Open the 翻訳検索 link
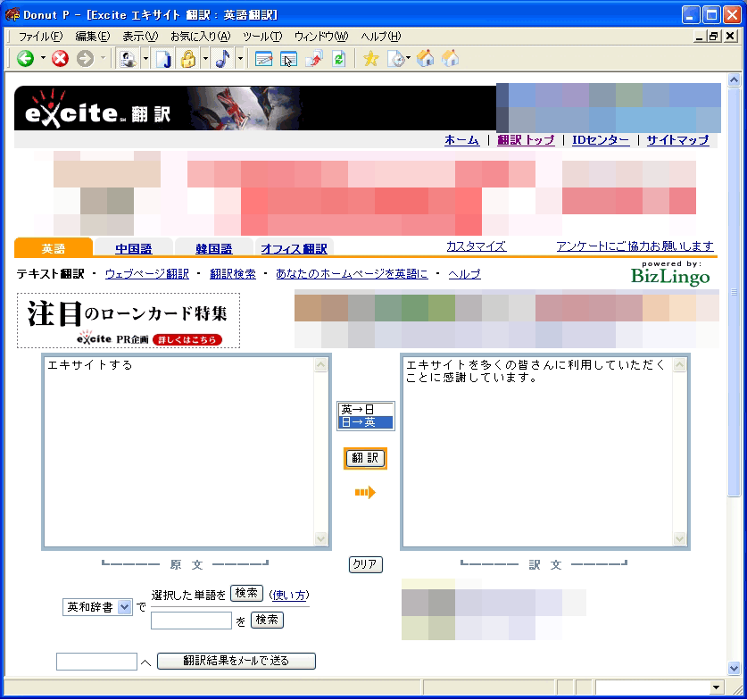 pyautogui.click(x=232, y=274)
